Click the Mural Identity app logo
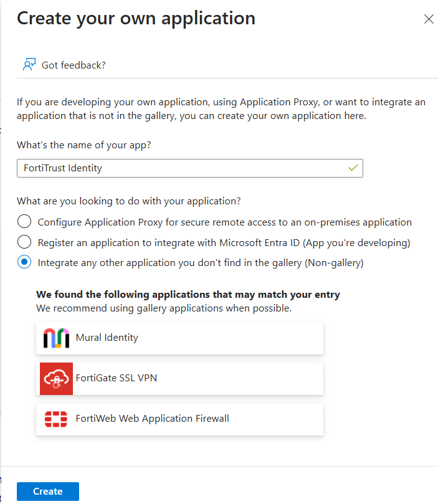This screenshot has height=504, width=438. pyautogui.click(x=55, y=339)
